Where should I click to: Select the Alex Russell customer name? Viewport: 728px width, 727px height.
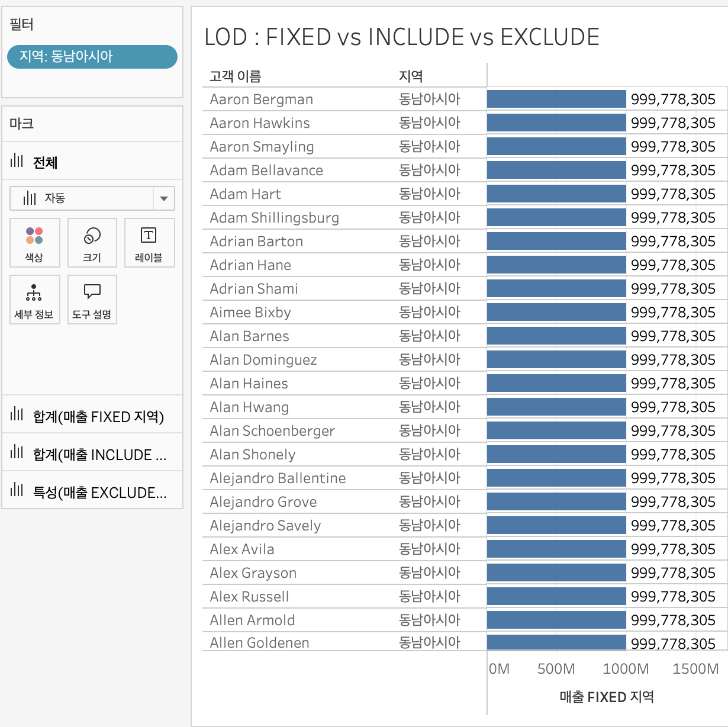tap(249, 597)
